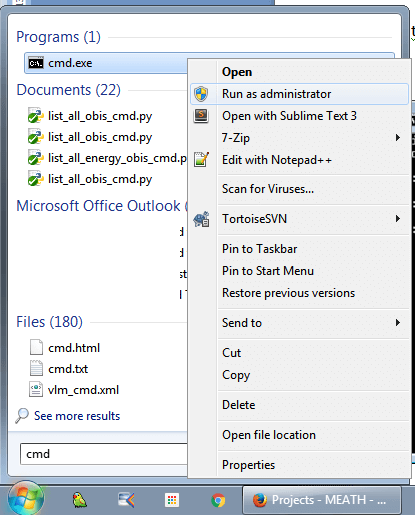
Task: Select Open file location
Action: 269,435
